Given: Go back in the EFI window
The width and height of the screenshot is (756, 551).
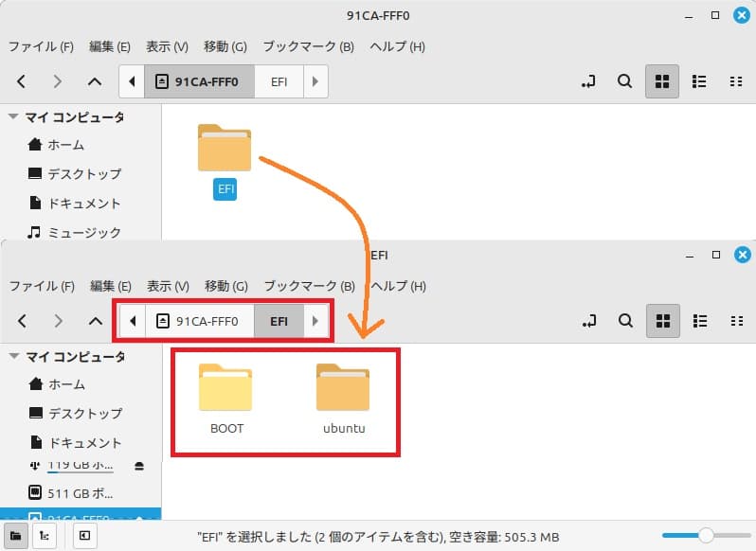Looking at the screenshot, I should (x=22, y=321).
